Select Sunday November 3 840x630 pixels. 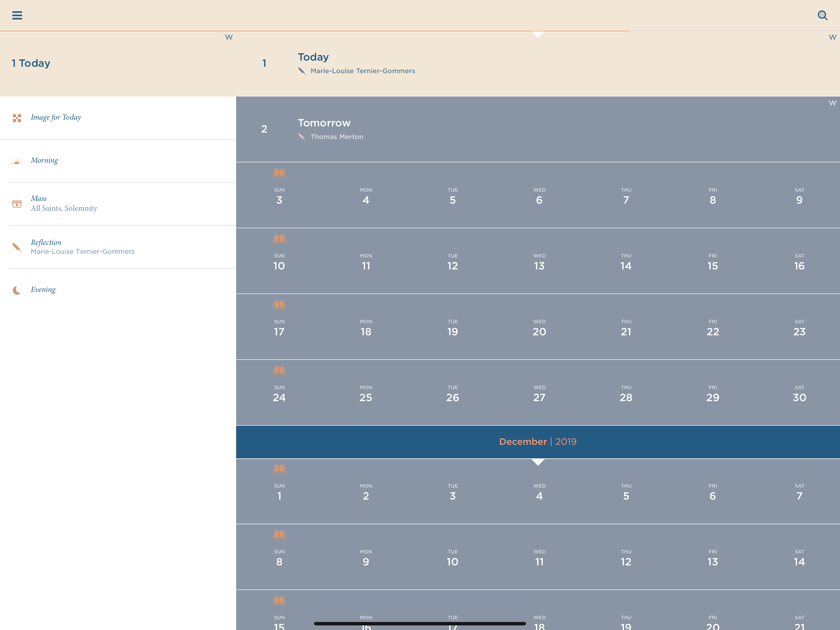pyautogui.click(x=279, y=196)
